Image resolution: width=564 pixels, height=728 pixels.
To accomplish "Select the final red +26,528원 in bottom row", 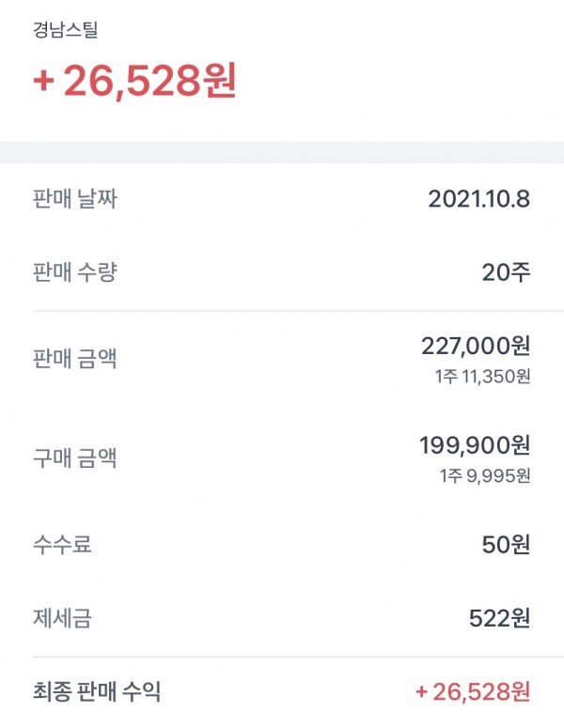I will (473, 693).
